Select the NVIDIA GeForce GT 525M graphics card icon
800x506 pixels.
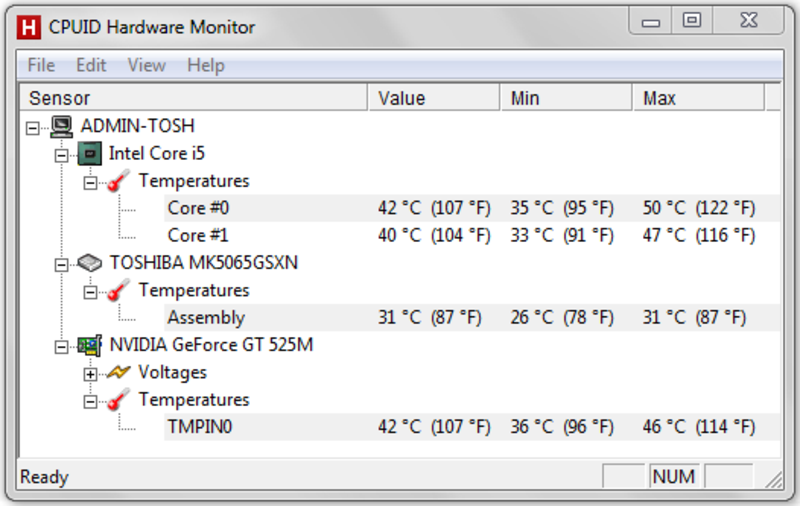[89, 345]
